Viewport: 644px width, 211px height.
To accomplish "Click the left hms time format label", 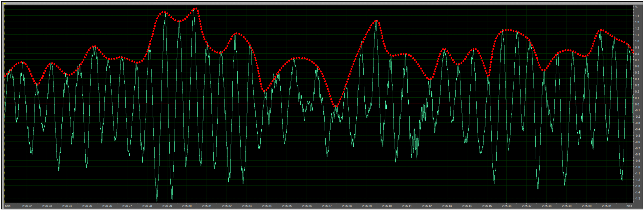I will pyautogui.click(x=8, y=206).
